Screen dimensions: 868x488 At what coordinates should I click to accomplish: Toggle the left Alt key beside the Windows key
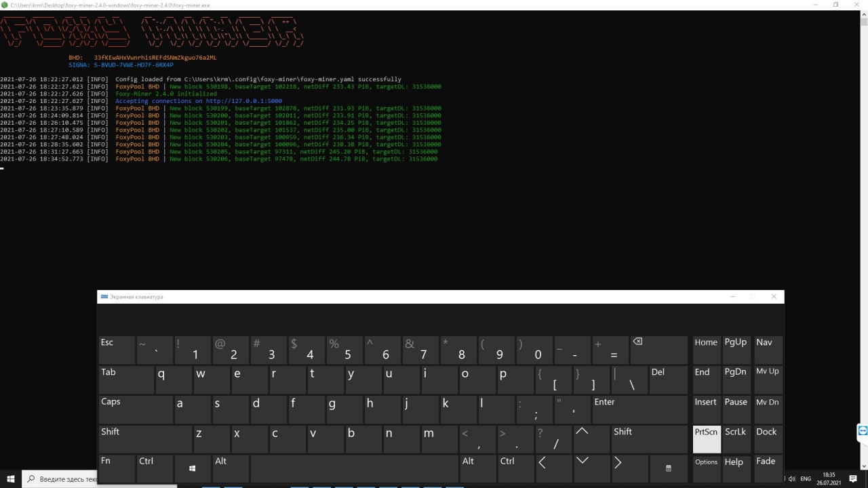pyautogui.click(x=231, y=468)
